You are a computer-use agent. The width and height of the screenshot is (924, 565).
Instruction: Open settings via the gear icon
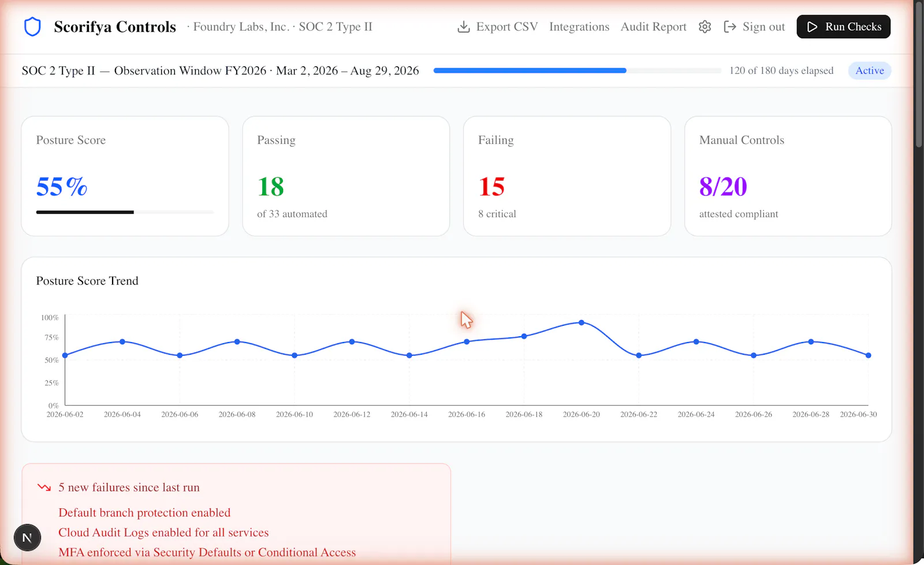[x=705, y=27]
